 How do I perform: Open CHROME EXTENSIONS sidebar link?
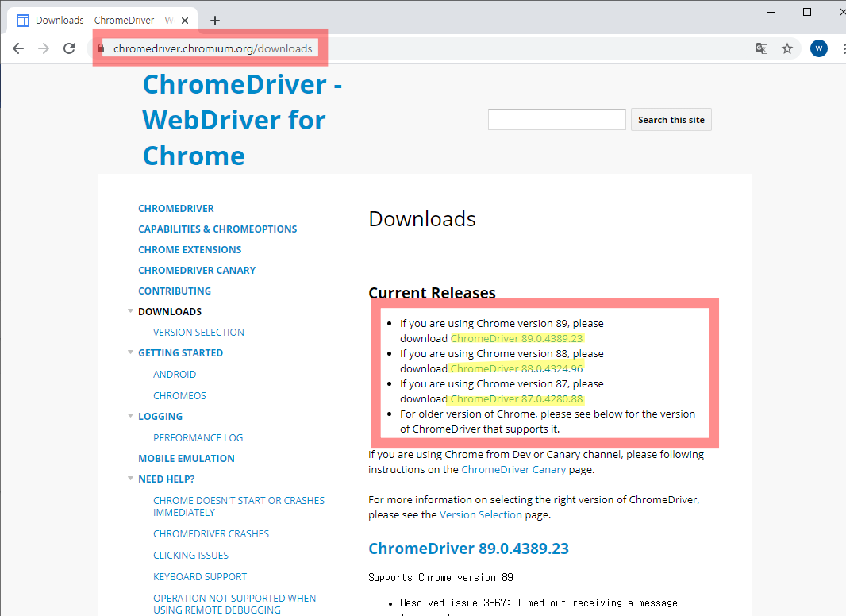(x=190, y=249)
